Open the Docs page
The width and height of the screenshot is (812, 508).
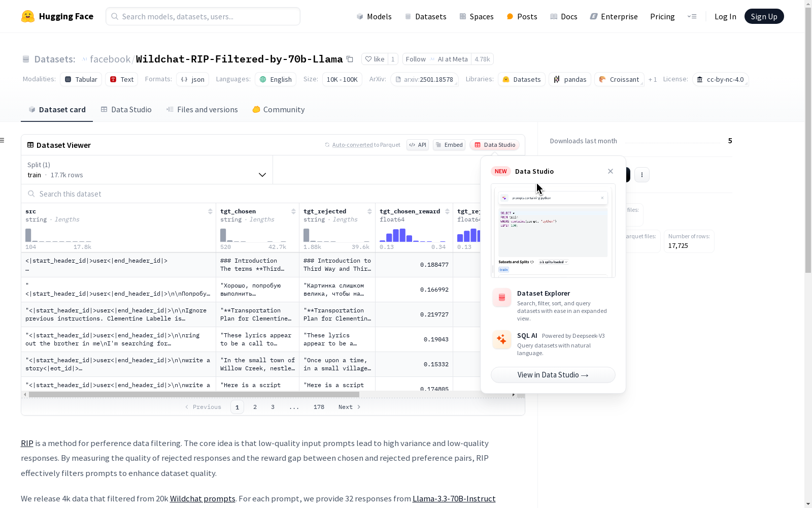point(564,16)
